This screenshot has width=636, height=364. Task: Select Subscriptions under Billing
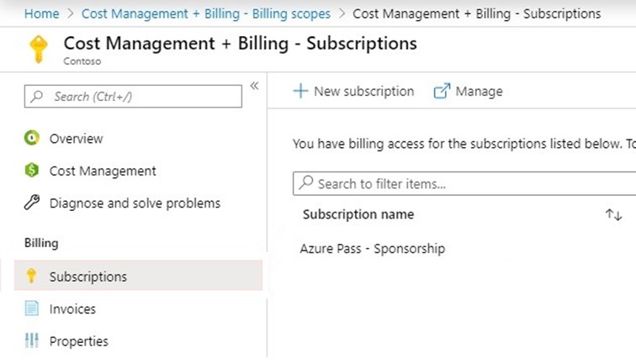pos(138,276)
